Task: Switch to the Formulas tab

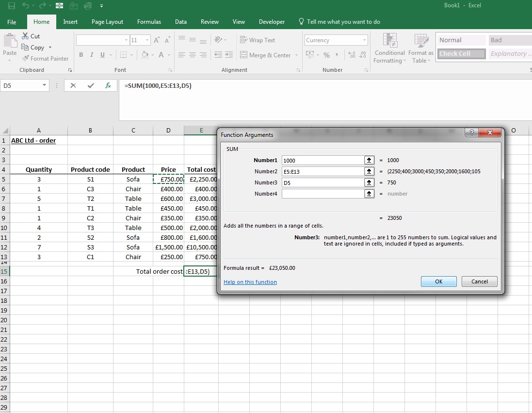Action: [x=149, y=22]
